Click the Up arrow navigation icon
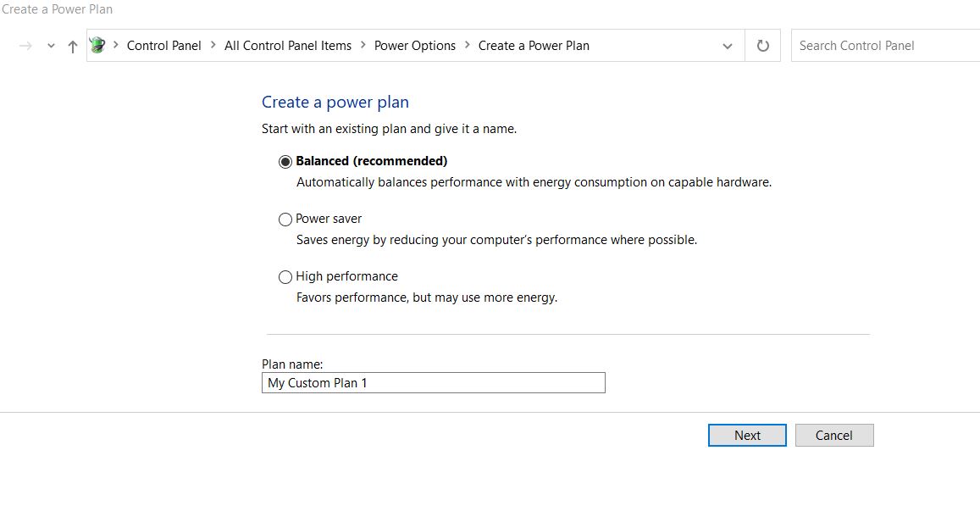 coord(73,46)
